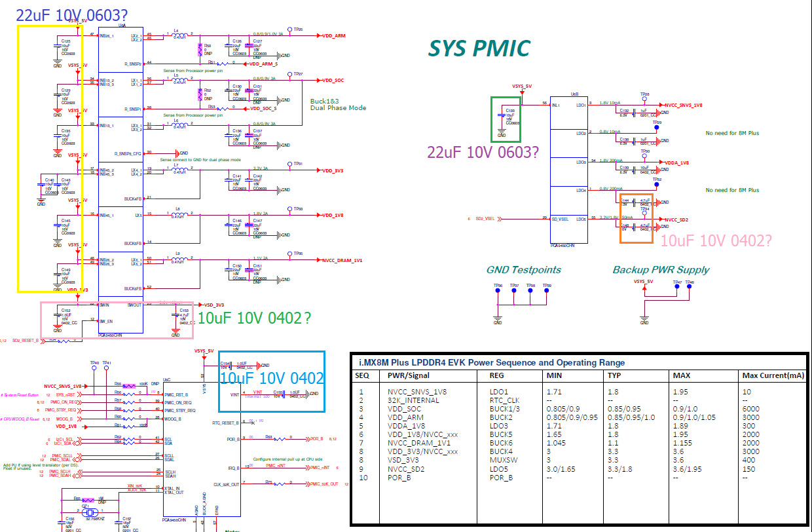812x532 pixels.
Task: Click test point TP30 above VDDA_1V8
Action: pos(644,155)
